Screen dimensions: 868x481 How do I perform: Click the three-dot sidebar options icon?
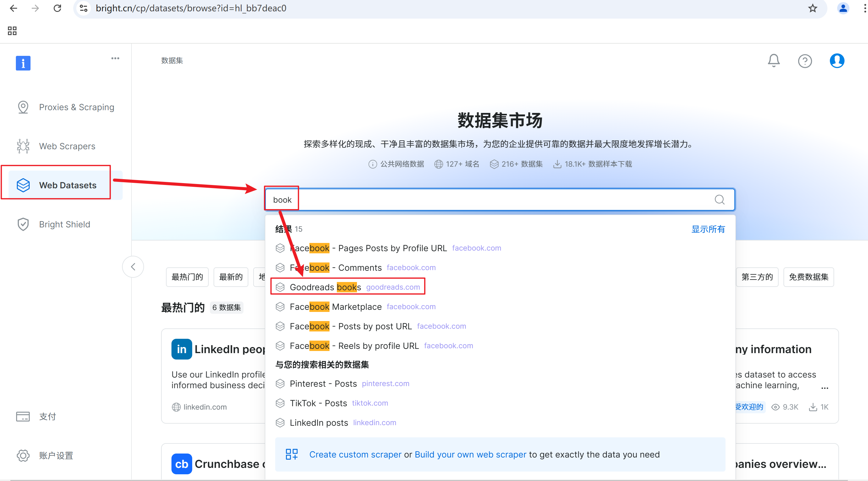(x=115, y=58)
